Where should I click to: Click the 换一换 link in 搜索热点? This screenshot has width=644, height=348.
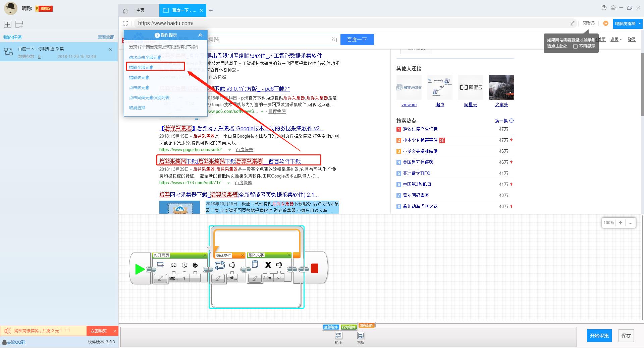[501, 121]
